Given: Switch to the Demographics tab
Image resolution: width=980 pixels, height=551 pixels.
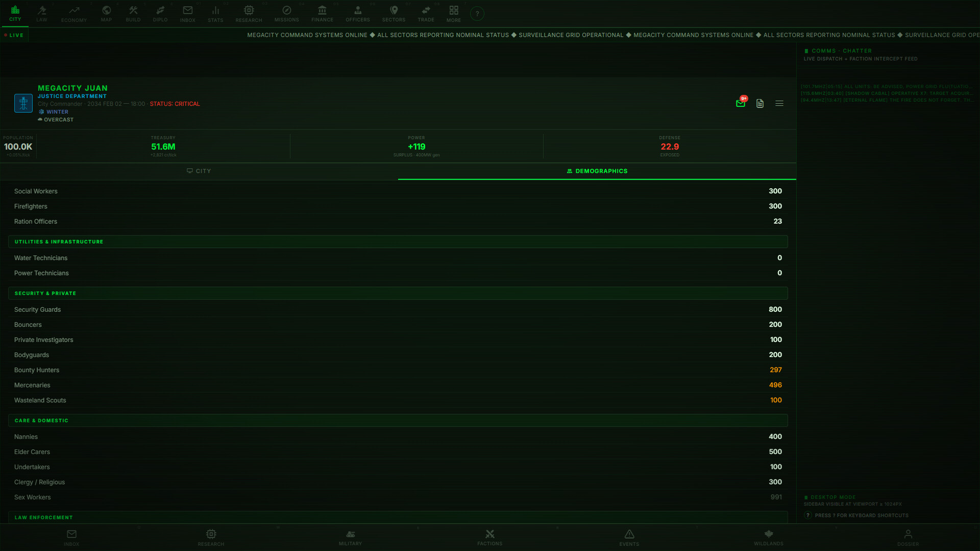Looking at the screenshot, I should click(597, 171).
